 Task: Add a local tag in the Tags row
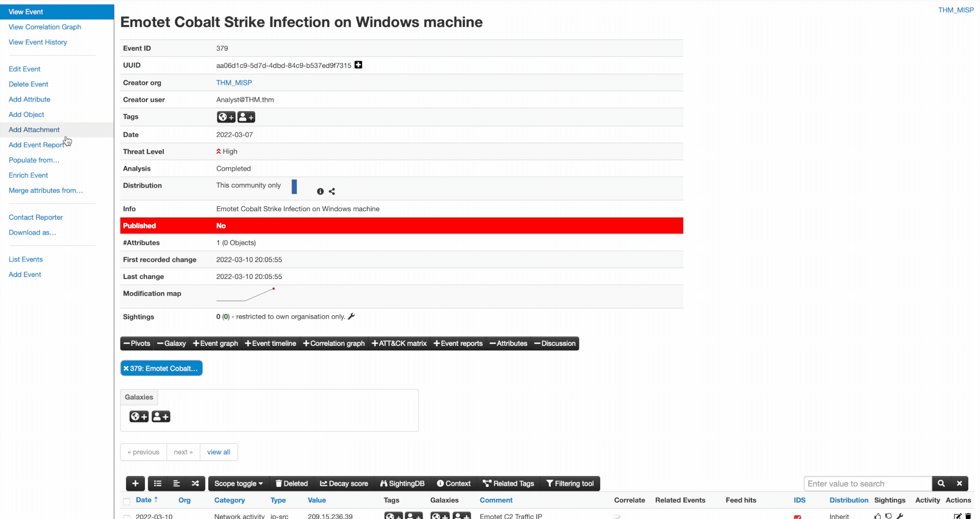(x=246, y=117)
